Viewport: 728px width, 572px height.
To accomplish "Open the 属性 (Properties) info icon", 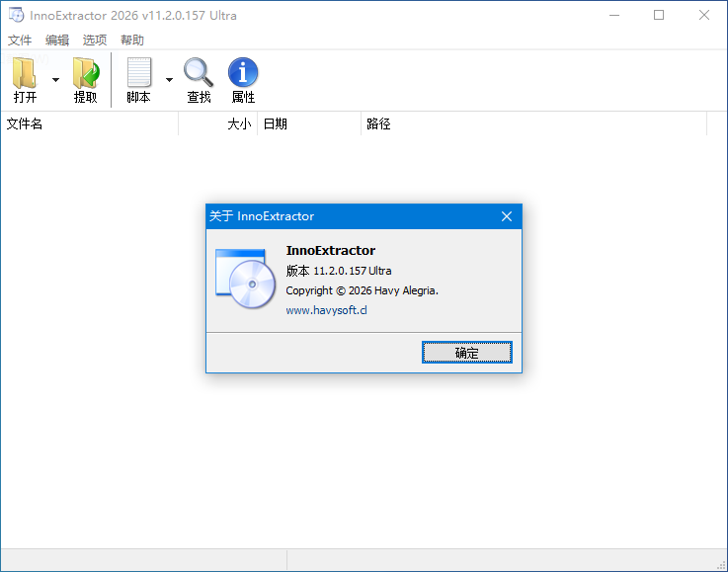I will pos(243,72).
